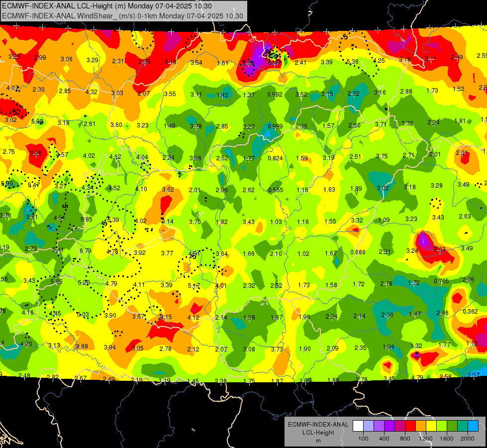The height and width of the screenshot is (448, 487).
Task: Click the wind shear value 5.39
Action: click(x=113, y=220)
